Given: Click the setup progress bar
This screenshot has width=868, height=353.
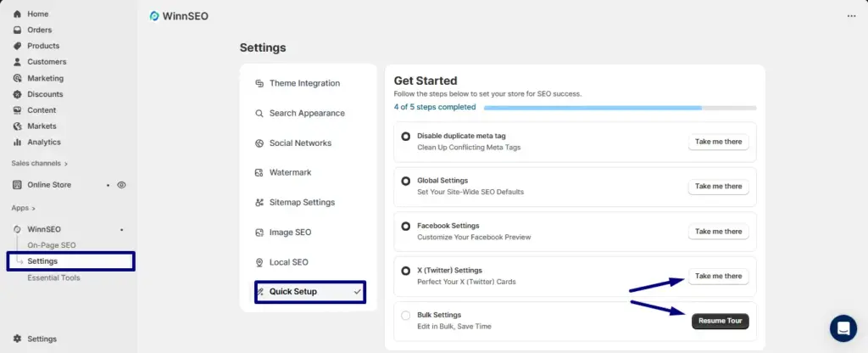Looking at the screenshot, I should (620, 108).
